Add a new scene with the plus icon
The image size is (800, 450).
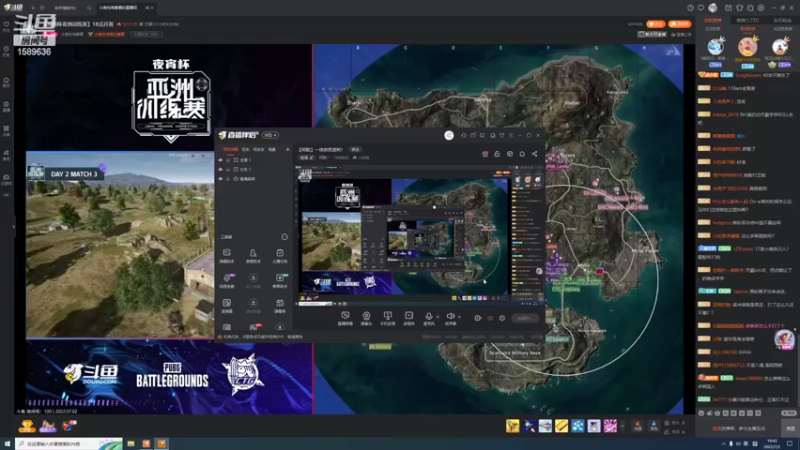pos(288,149)
